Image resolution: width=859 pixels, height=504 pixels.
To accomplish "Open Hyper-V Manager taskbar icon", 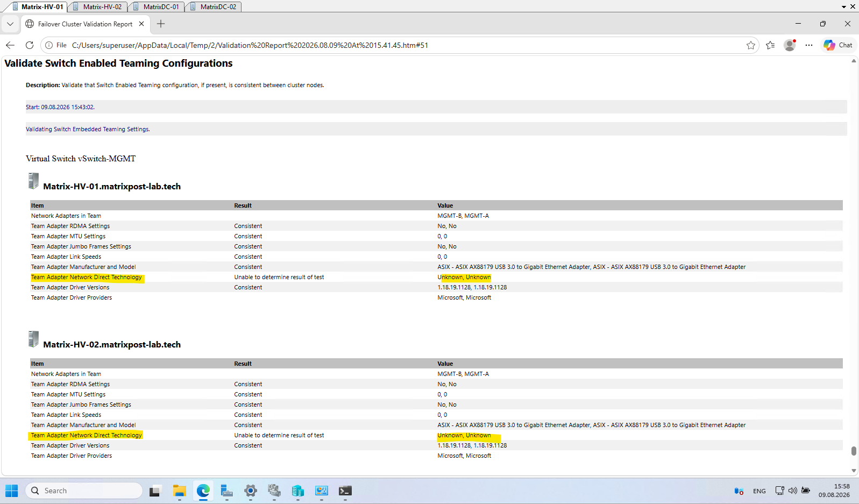I will click(297, 491).
